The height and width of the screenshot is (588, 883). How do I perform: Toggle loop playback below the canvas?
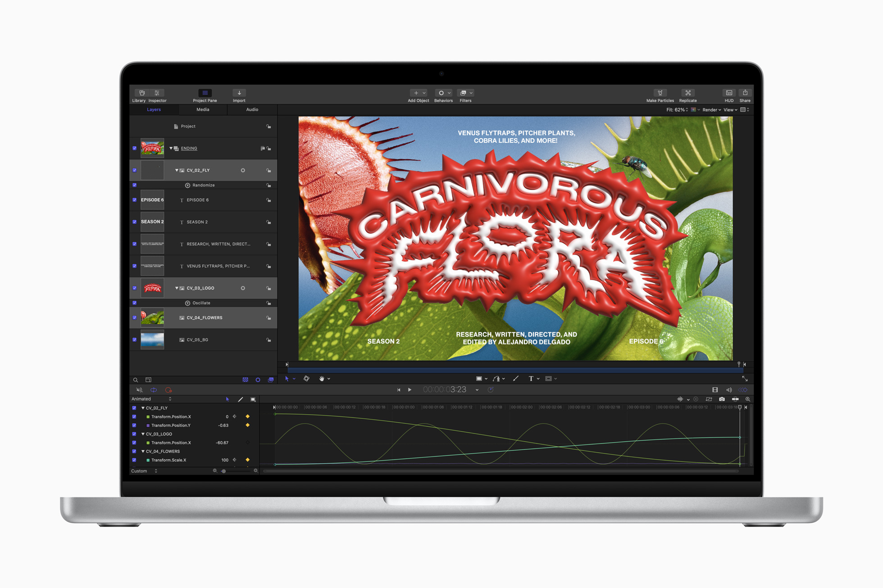pos(154,389)
